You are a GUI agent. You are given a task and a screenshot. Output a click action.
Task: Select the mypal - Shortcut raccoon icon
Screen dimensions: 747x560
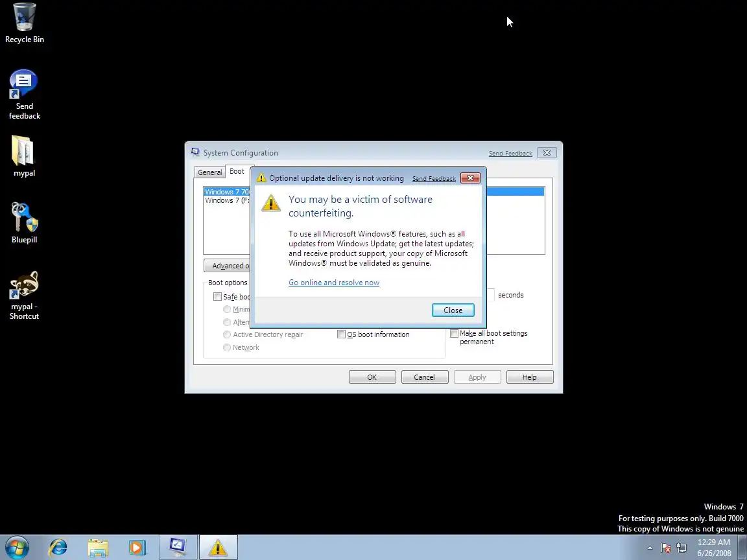click(x=24, y=296)
